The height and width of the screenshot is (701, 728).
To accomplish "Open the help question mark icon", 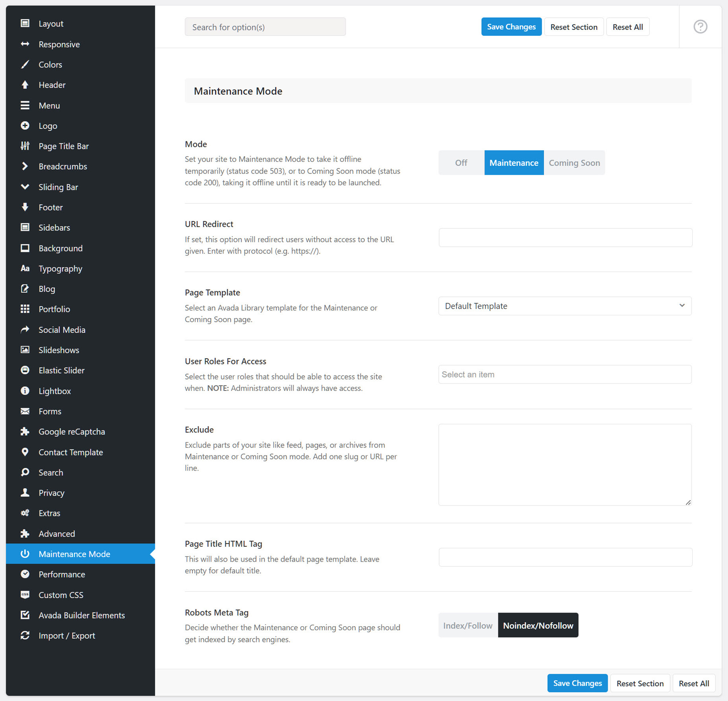I will 700,27.
